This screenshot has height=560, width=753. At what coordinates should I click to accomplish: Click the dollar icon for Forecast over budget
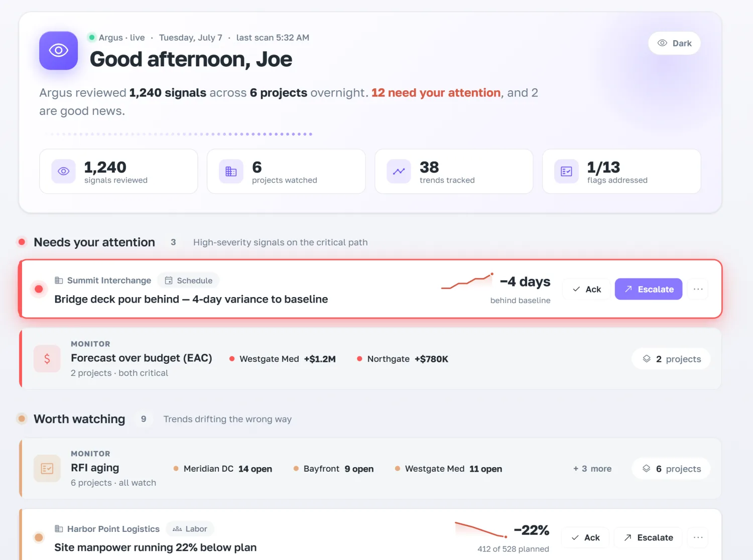tap(47, 359)
